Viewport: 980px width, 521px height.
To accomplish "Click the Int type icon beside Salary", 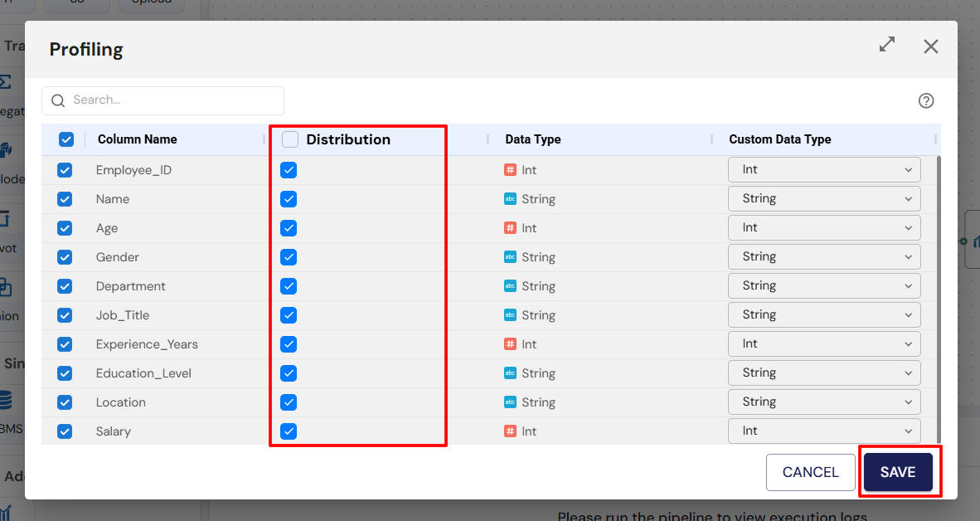I will [x=512, y=431].
